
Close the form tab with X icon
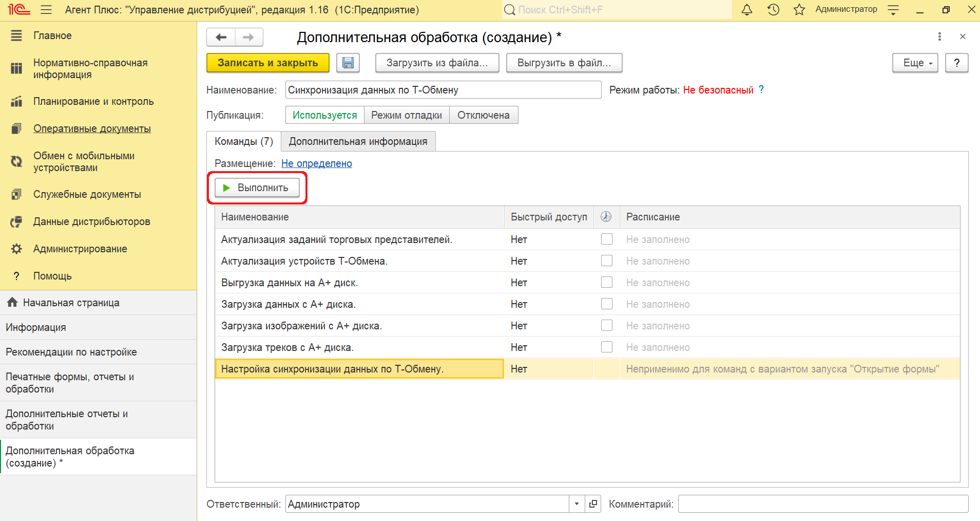click(x=963, y=36)
